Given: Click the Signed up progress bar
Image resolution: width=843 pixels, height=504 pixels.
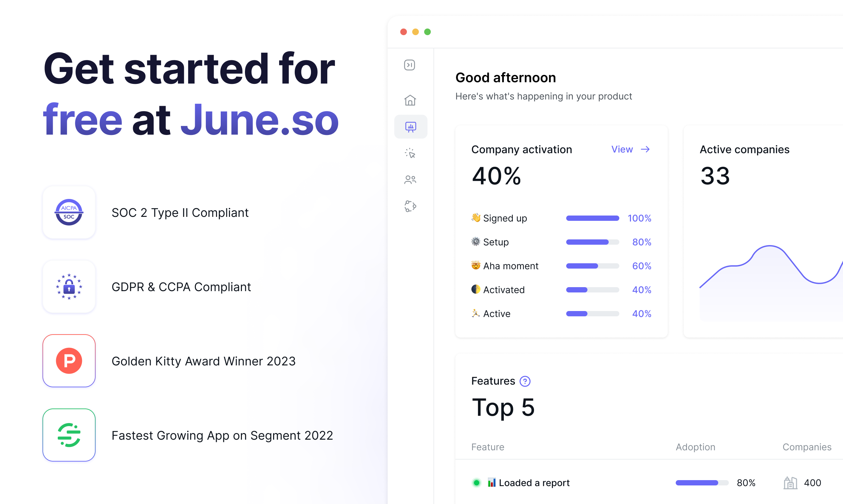Looking at the screenshot, I should tap(592, 218).
